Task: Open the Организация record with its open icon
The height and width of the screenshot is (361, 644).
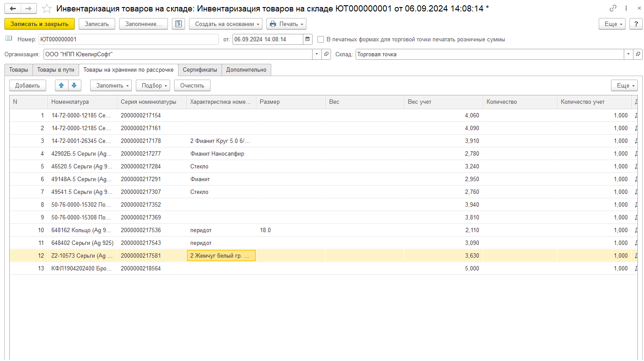Action: 326,54
